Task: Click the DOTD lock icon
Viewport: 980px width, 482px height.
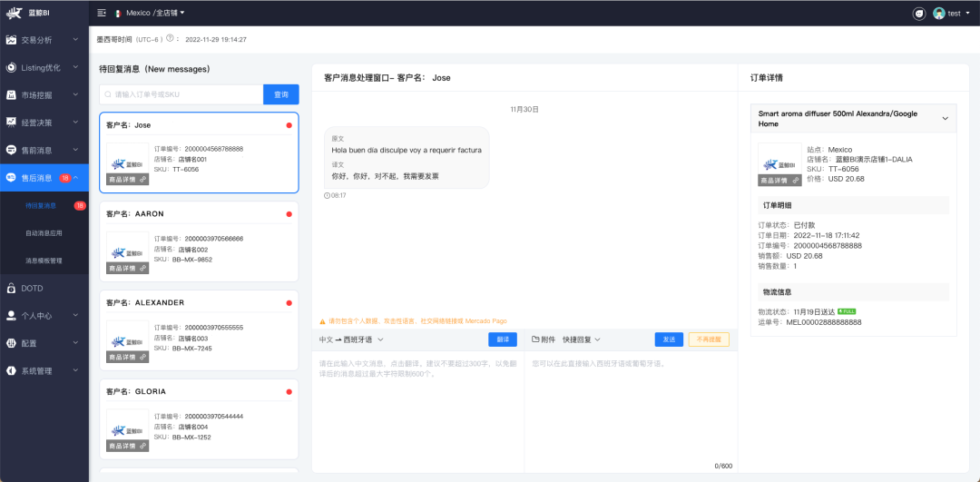Action: coord(11,288)
